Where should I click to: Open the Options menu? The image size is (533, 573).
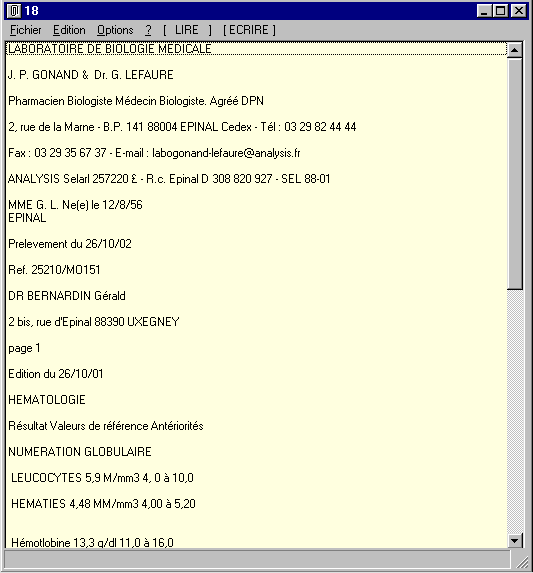(115, 30)
